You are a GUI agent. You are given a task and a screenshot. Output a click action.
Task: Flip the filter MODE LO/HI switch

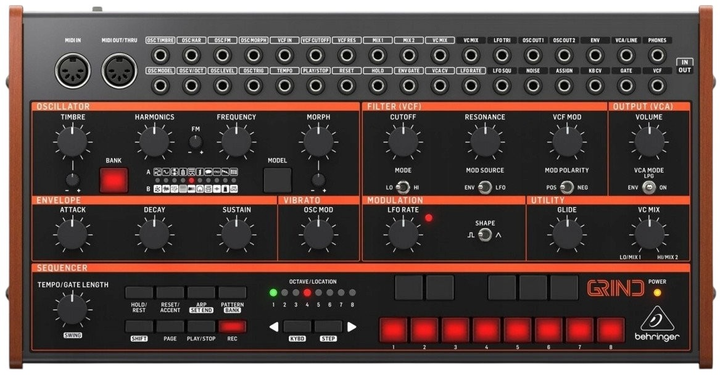(403, 187)
